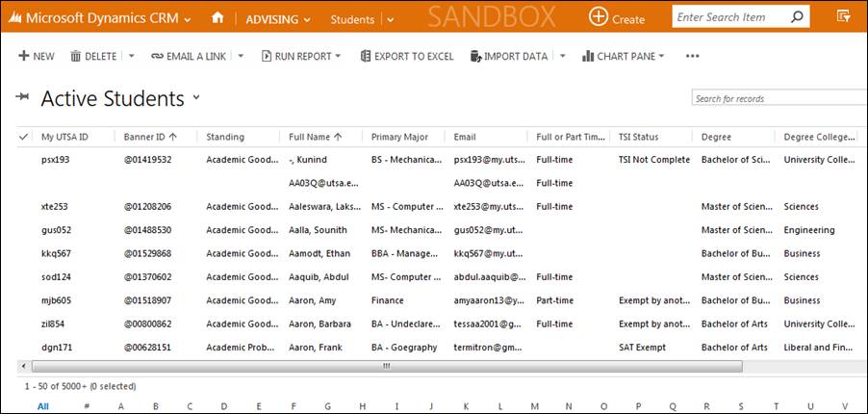This screenshot has height=414, width=868.
Task: Click the Email a Link button
Action: click(189, 57)
